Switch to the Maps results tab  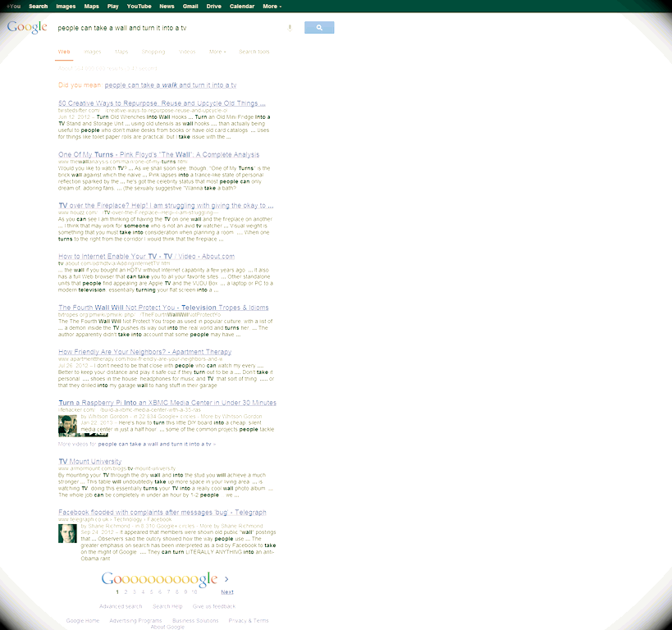pos(121,52)
